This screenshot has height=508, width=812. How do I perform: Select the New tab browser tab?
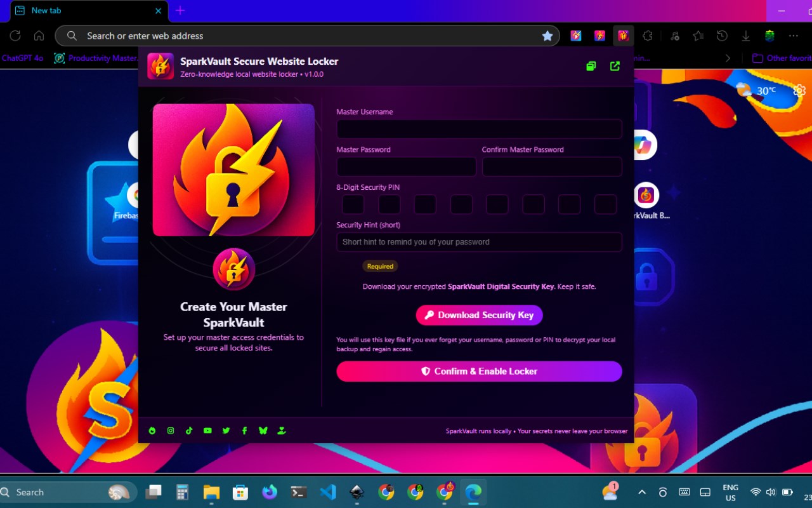(x=90, y=11)
